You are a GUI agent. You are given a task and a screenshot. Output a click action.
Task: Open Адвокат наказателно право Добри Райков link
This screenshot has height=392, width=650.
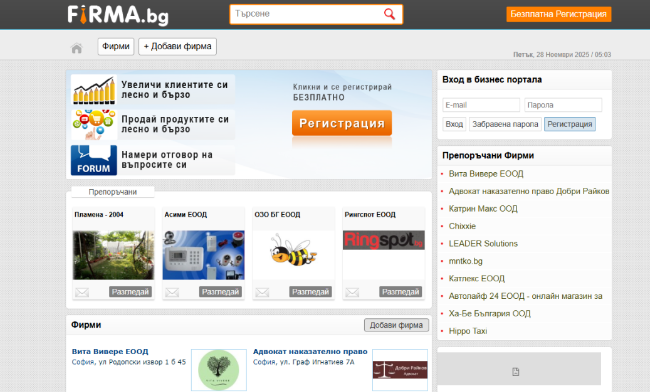[529, 191]
